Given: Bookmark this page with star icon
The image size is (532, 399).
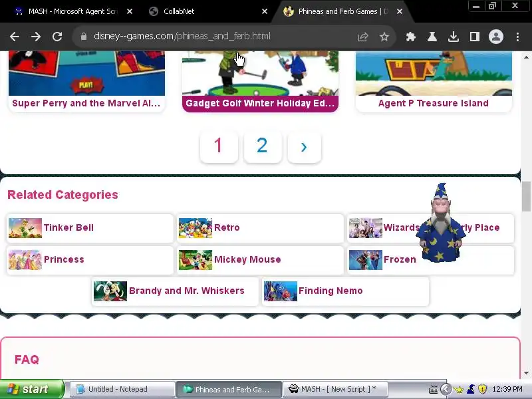Looking at the screenshot, I should 384,37.
